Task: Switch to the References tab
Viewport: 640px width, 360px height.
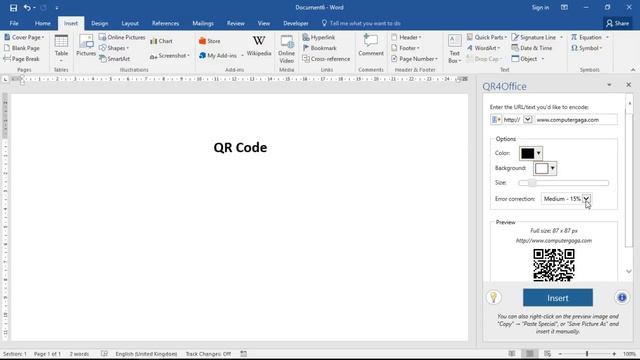Action: click(165, 23)
